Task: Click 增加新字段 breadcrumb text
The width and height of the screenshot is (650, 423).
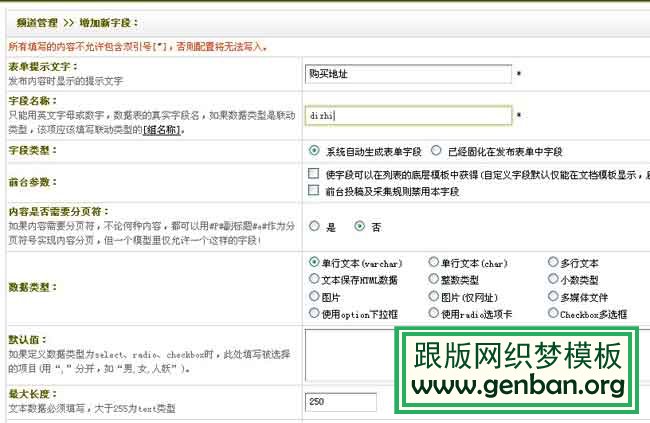Action: 105,23
